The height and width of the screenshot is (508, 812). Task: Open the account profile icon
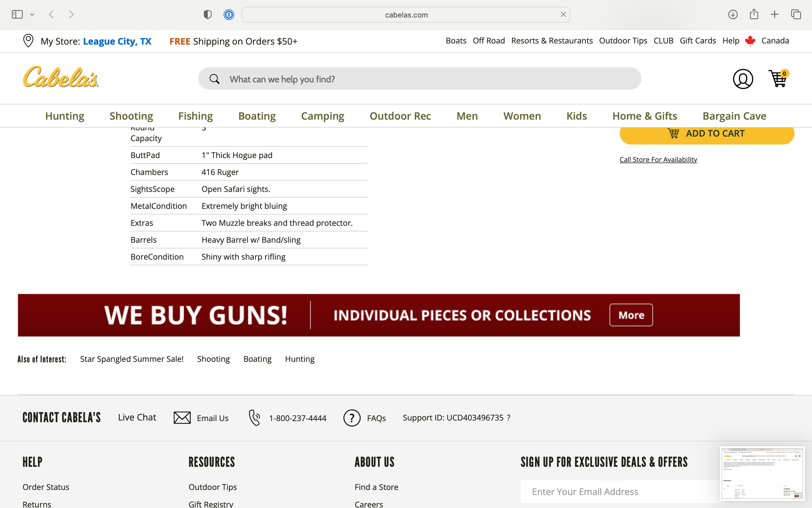(743, 79)
